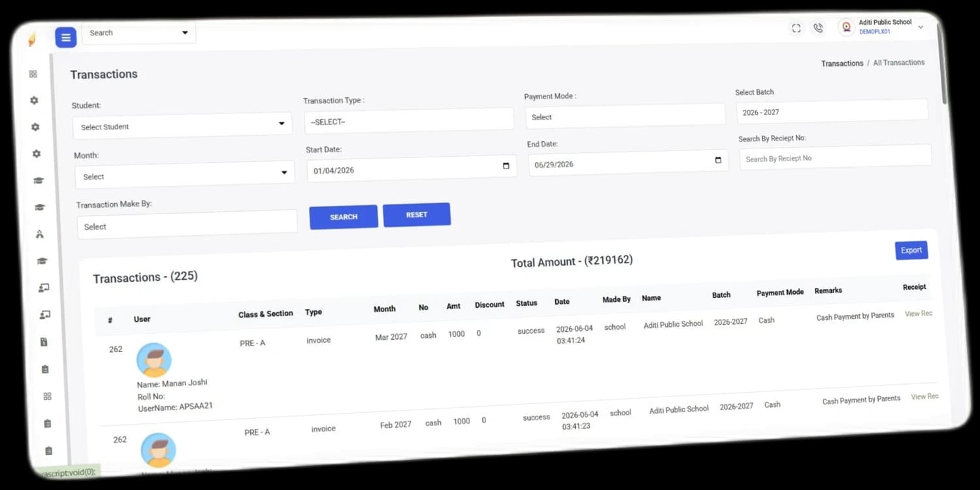
Task: Click the Total Amount - (₹219162) text
Action: [572, 261]
